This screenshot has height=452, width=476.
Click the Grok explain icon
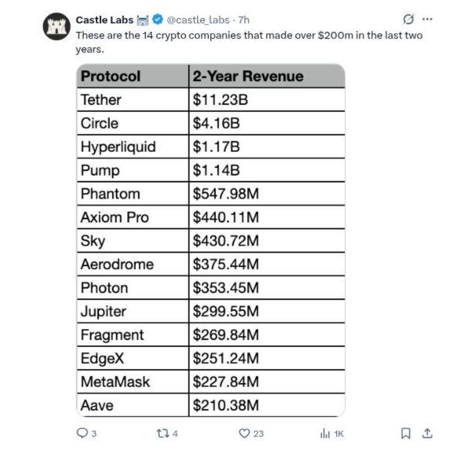408,19
